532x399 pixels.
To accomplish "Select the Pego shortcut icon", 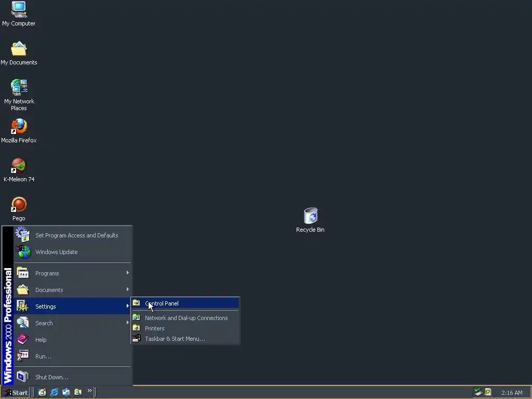I will (x=19, y=209).
